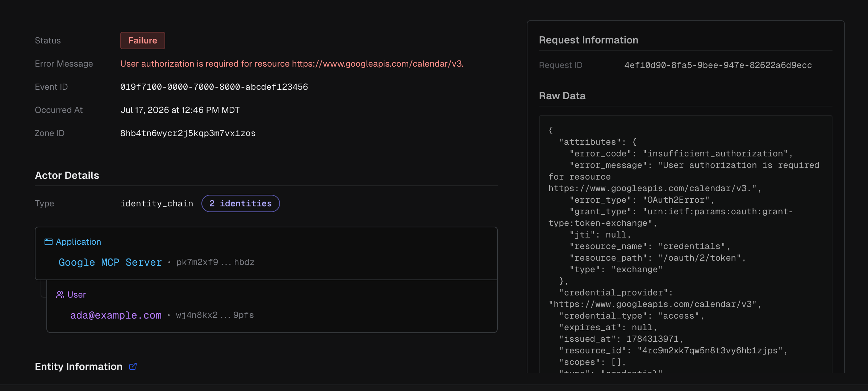This screenshot has width=868, height=391.
Task: Click the error_code line in raw data
Action: pos(681,154)
